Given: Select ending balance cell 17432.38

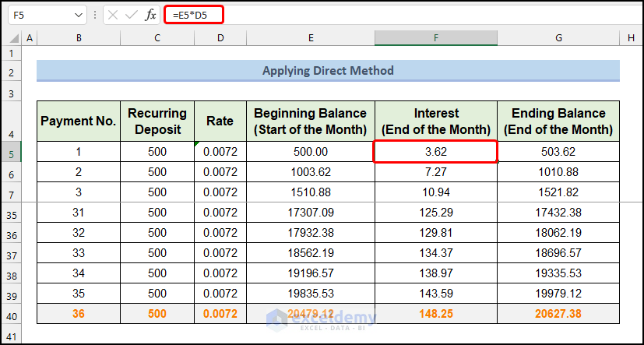Looking at the screenshot, I should tap(558, 213).
